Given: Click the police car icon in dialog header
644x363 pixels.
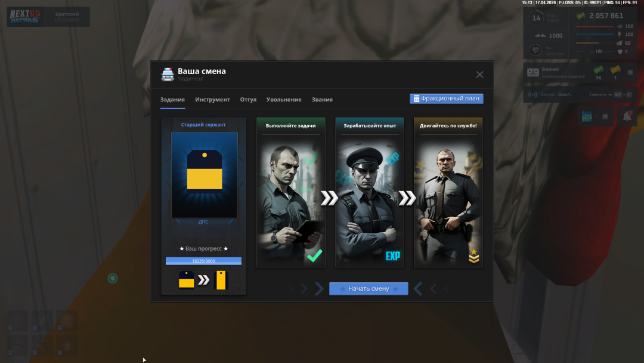Looking at the screenshot, I should coord(168,74).
